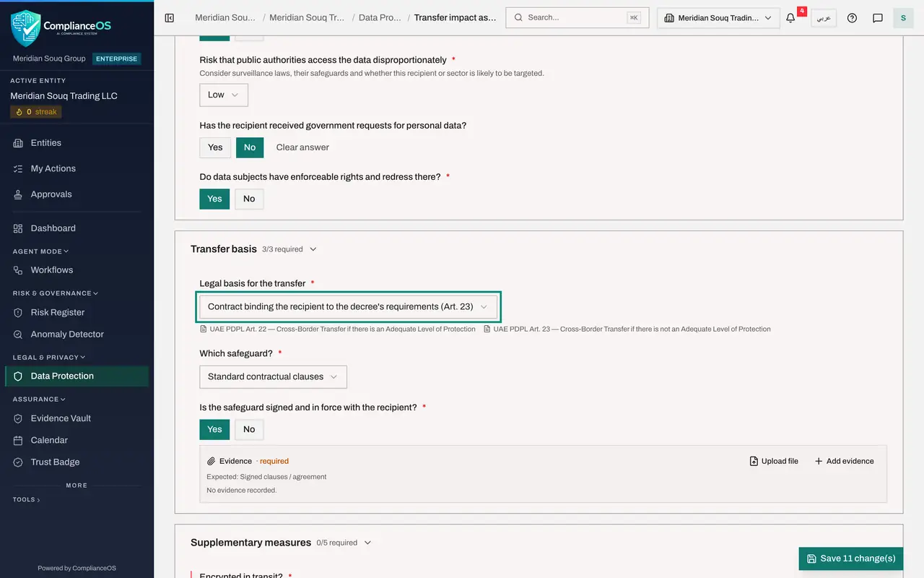Collapse Supplementary measures section chevron
Image resolution: width=924 pixels, height=578 pixels.
click(x=367, y=543)
